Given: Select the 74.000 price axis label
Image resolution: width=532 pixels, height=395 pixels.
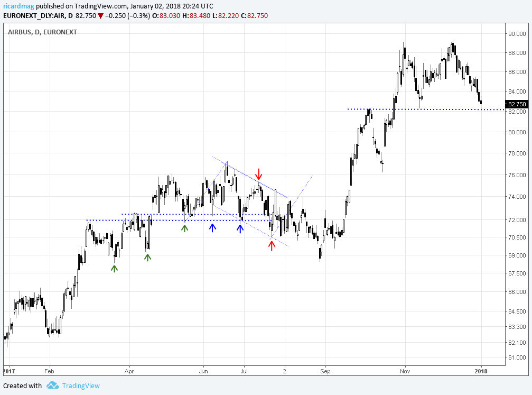Looking at the screenshot, I should point(517,197).
